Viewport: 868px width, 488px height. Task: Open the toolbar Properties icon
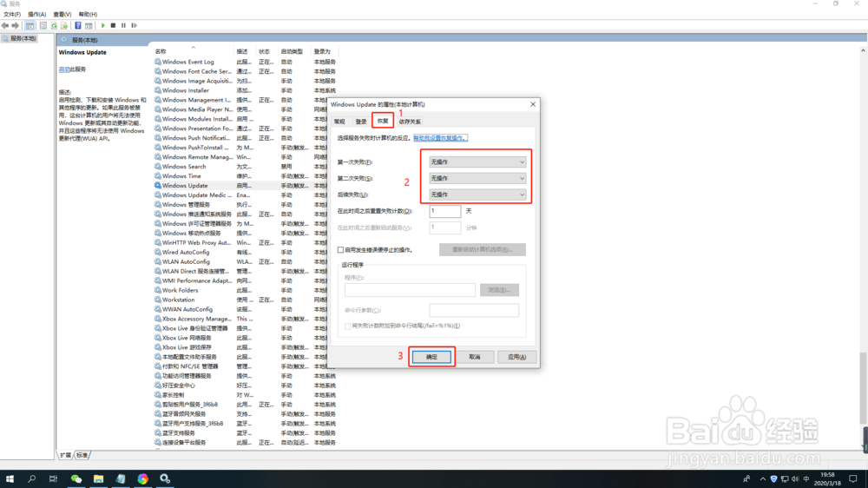(43, 25)
